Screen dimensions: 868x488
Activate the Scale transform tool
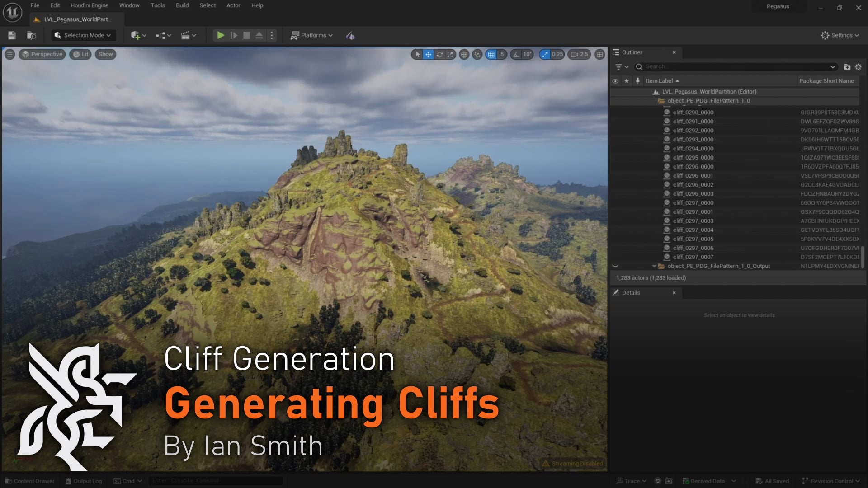pyautogui.click(x=450, y=54)
